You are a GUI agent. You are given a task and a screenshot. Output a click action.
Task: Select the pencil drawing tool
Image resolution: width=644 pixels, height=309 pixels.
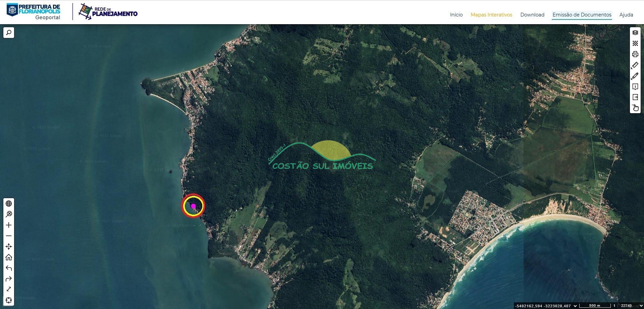[x=635, y=76]
